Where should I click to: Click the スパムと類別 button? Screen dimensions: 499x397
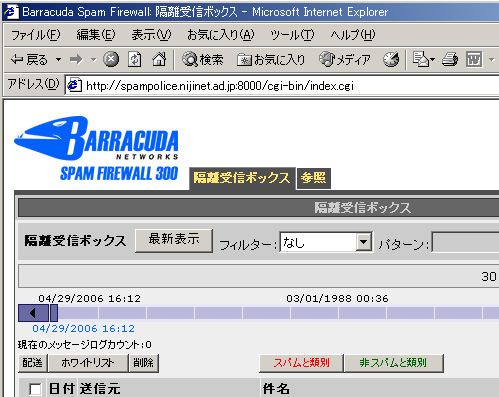(301, 363)
